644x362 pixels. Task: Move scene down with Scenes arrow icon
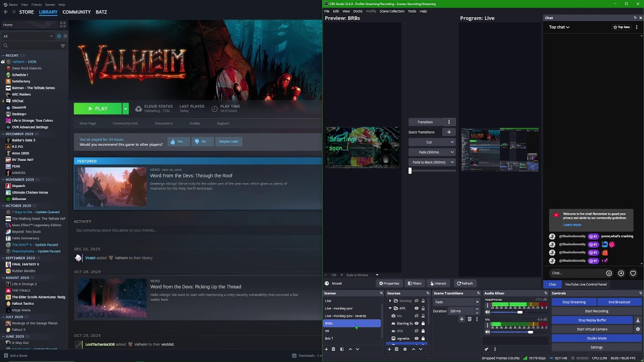[x=357, y=349]
